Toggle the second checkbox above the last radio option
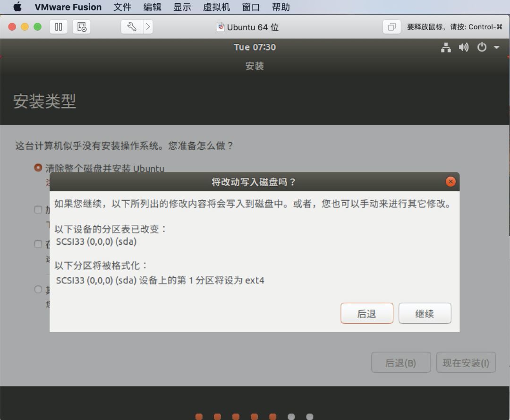The image size is (510, 420). point(38,244)
